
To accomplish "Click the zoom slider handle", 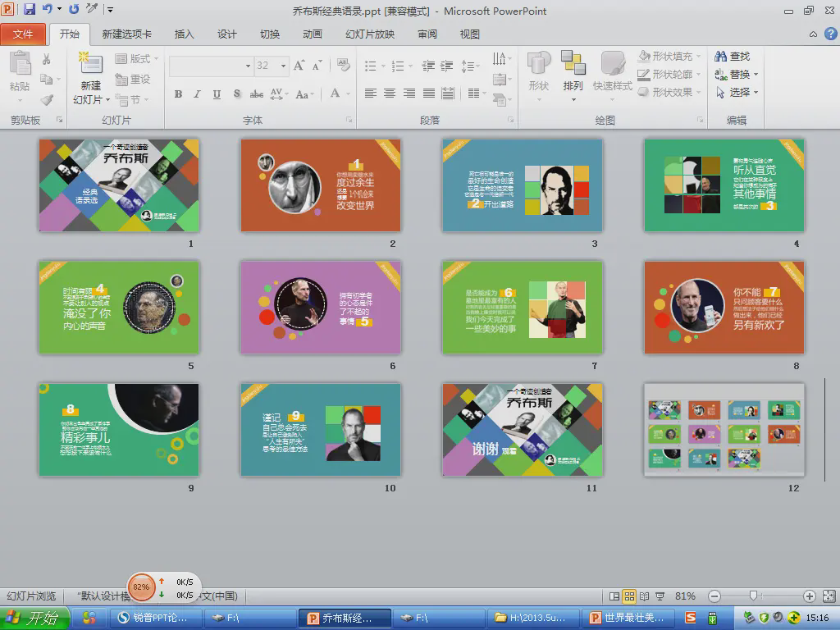I will pyautogui.click(x=753, y=596).
